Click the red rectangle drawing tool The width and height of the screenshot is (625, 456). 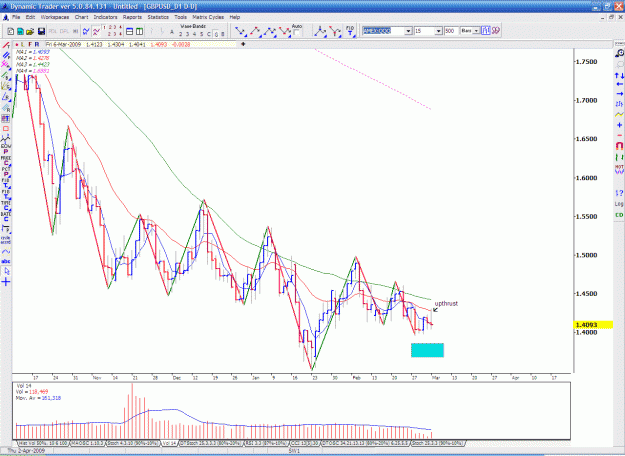6,129
